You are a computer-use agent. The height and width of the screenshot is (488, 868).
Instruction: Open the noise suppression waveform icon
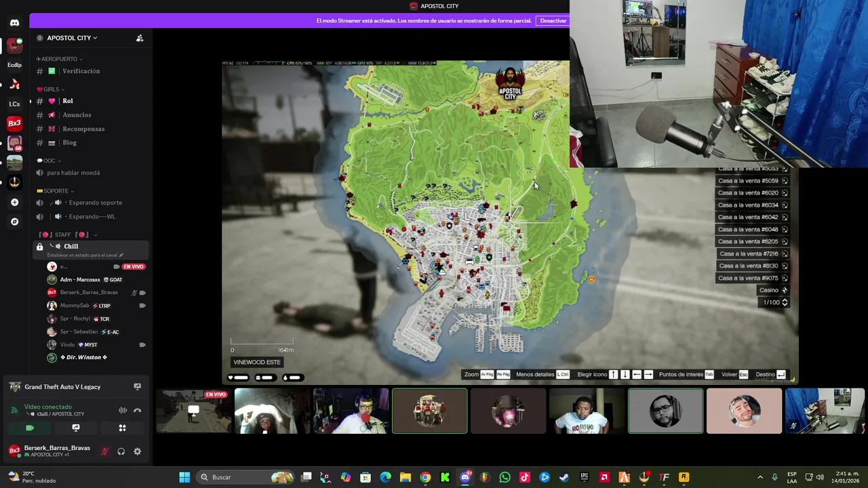point(123,410)
